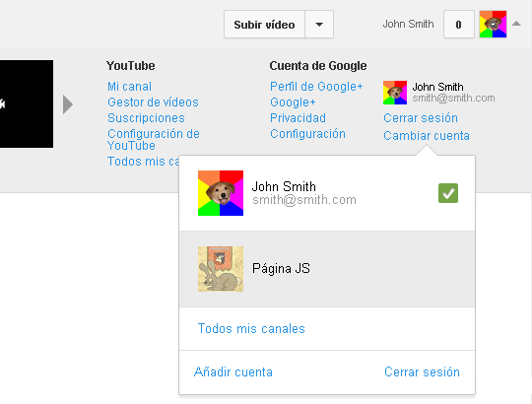This screenshot has width=532, height=404.
Task: Click small John Smith avatar under Cuenta de Google
Action: (395, 93)
